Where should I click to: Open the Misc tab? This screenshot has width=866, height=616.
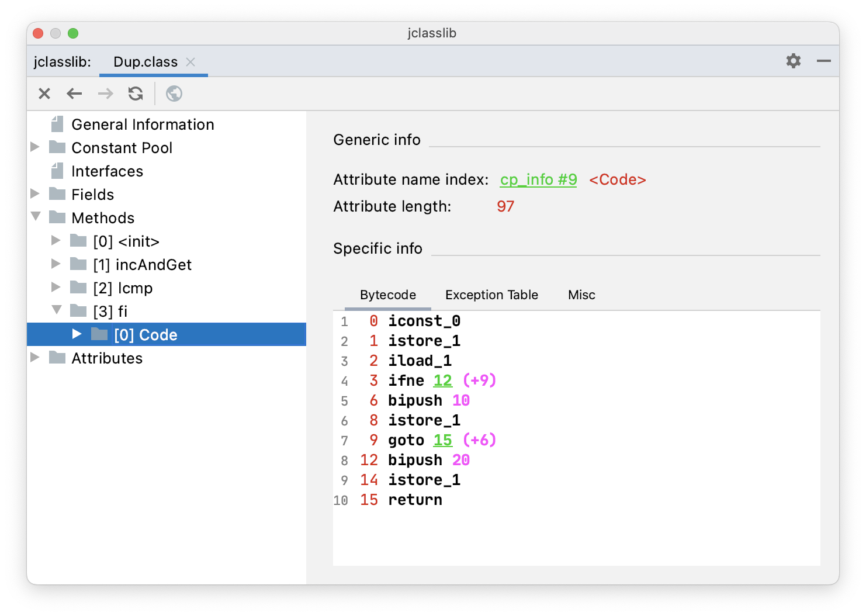[581, 295]
